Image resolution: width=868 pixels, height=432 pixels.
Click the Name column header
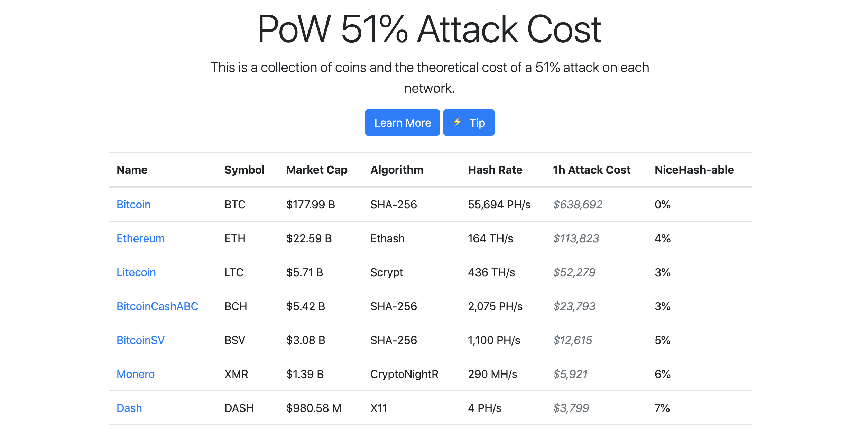click(x=132, y=170)
